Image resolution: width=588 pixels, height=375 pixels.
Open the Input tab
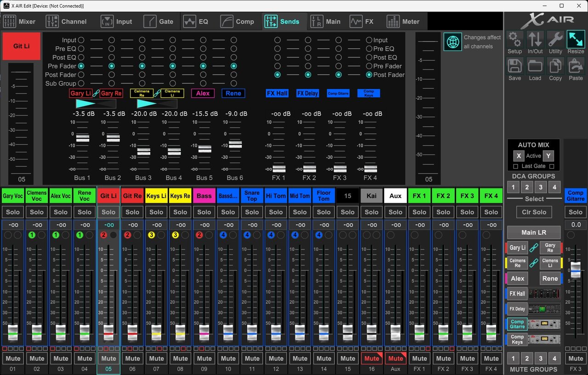[117, 22]
